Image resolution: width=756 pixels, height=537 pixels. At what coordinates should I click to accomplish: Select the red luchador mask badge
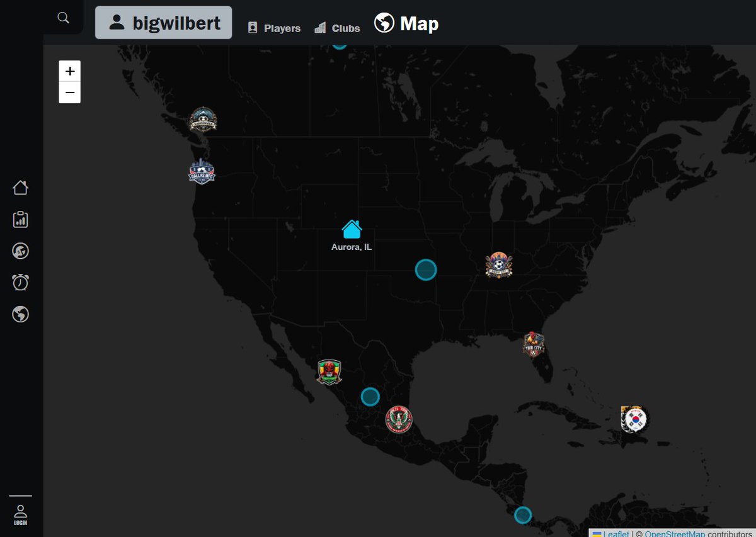(329, 372)
